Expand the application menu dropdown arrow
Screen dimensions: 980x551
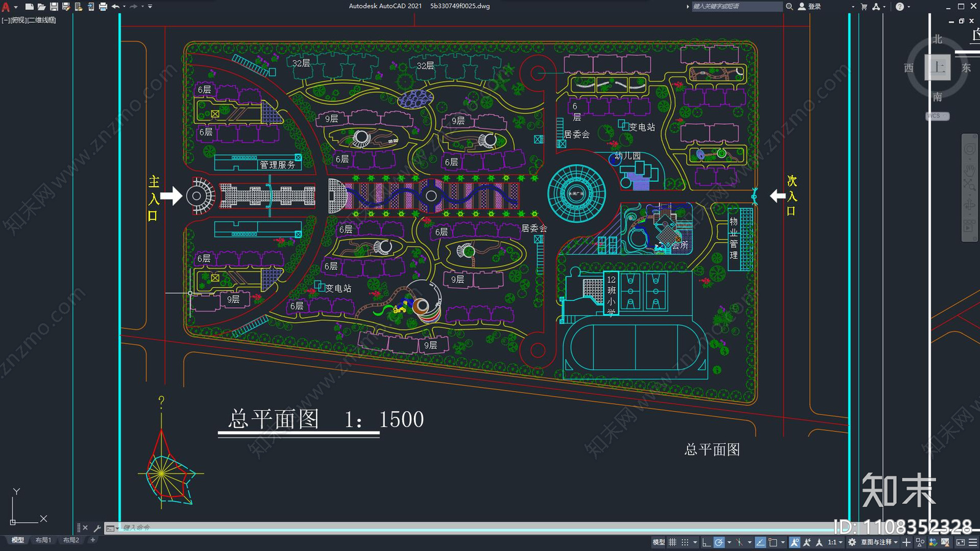click(15, 7)
